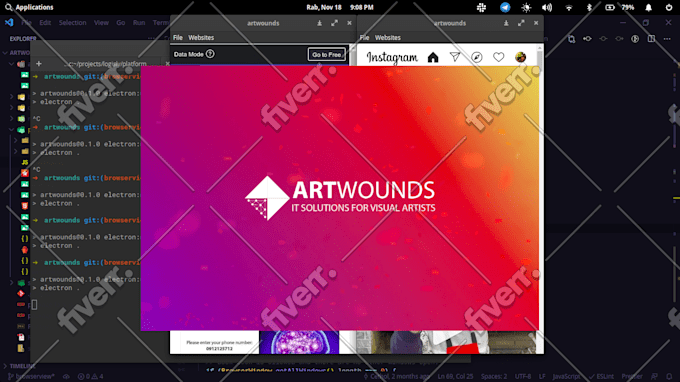Open Instagram direct messages paper-plane icon

(x=454, y=57)
